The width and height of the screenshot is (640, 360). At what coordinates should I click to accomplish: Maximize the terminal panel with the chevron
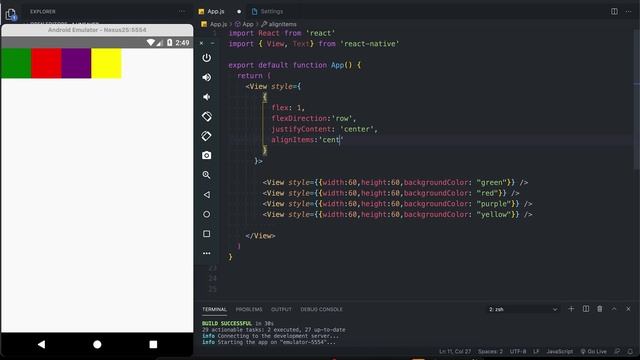(x=614, y=309)
